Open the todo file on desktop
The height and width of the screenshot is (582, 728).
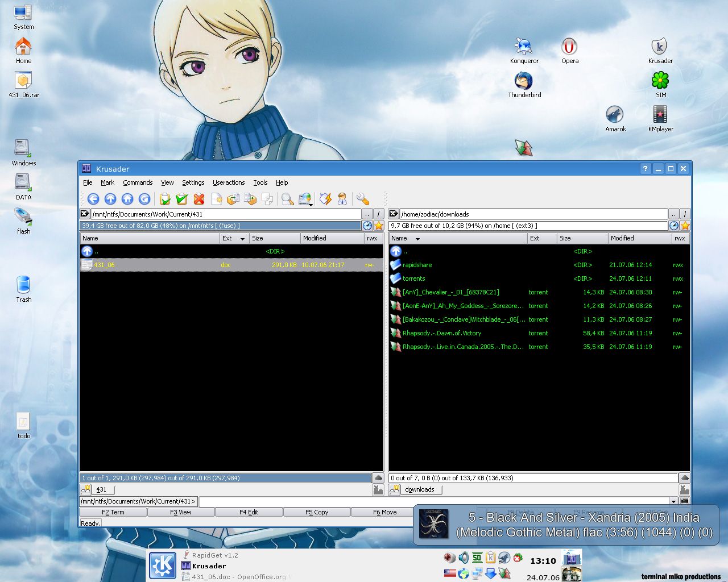coord(23,426)
